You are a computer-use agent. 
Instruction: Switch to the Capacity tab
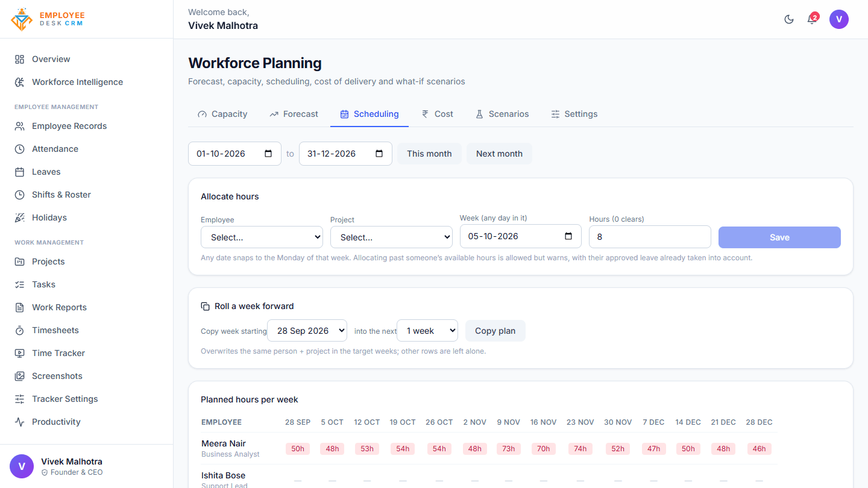222,114
